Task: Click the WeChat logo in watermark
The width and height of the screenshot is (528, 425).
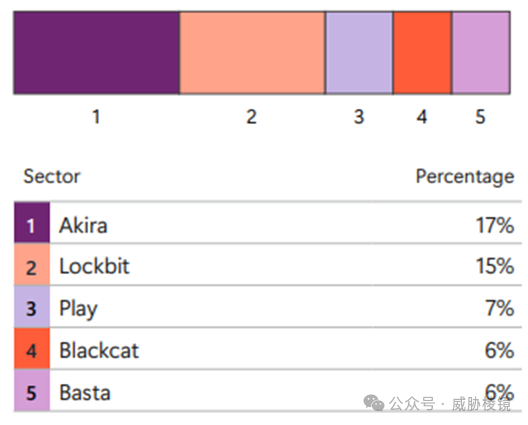Action: [374, 403]
